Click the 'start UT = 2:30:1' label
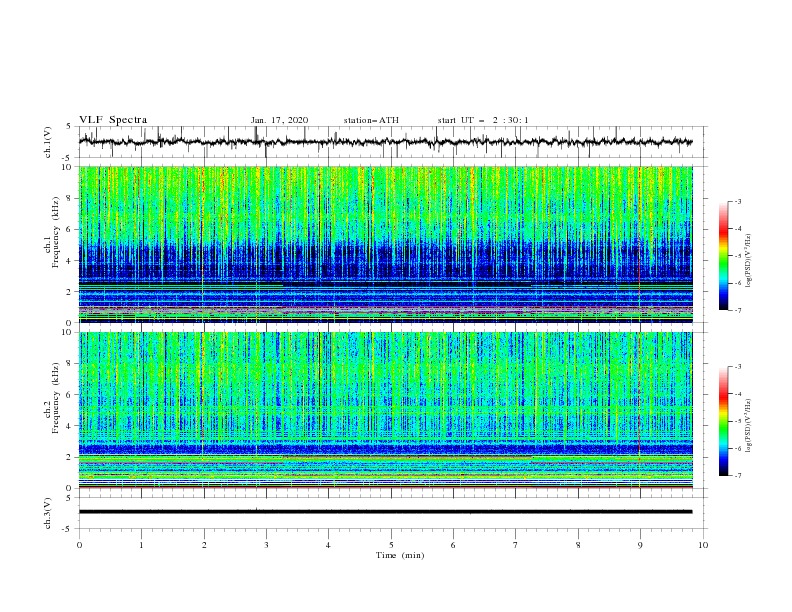The height and width of the screenshot is (612, 792). pyautogui.click(x=483, y=120)
